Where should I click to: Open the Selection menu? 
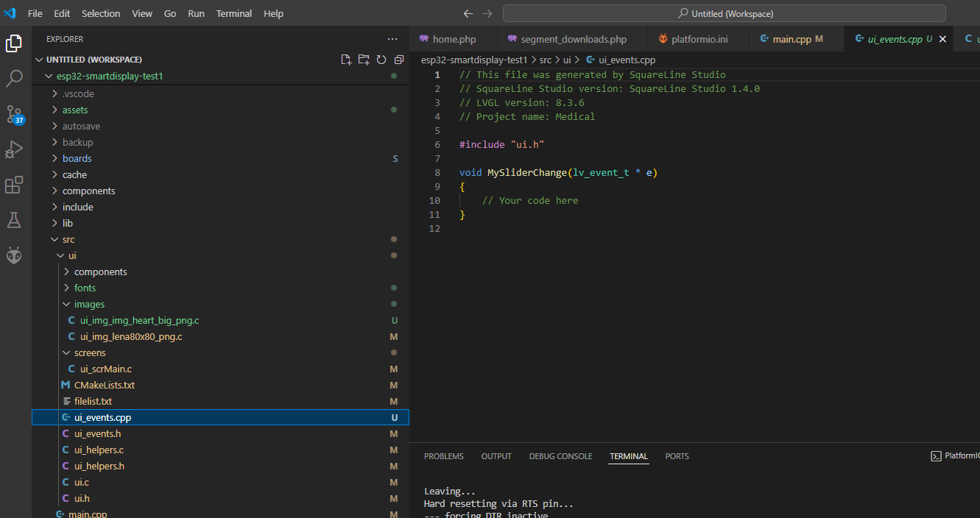(101, 13)
